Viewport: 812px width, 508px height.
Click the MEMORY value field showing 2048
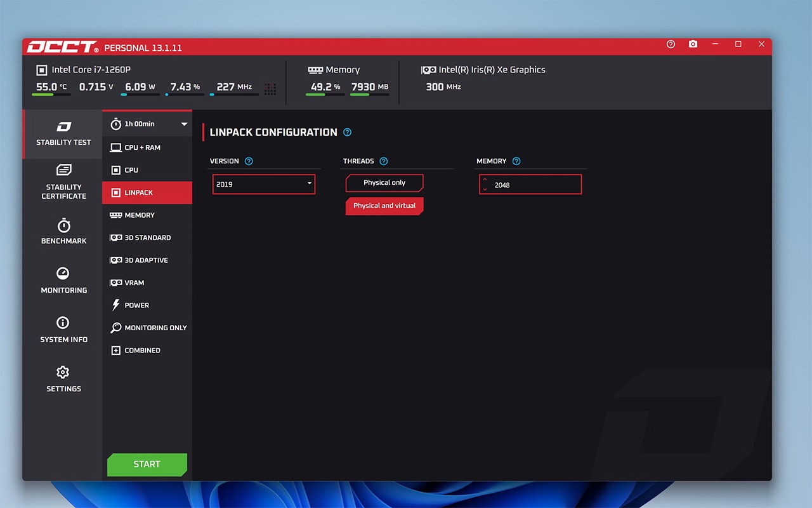[530, 185]
